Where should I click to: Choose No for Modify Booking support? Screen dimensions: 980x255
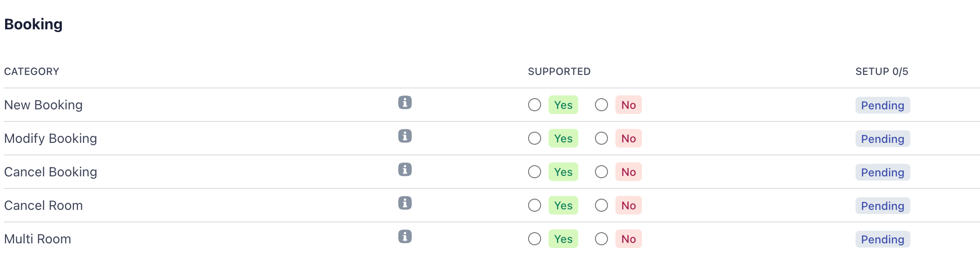601,139
